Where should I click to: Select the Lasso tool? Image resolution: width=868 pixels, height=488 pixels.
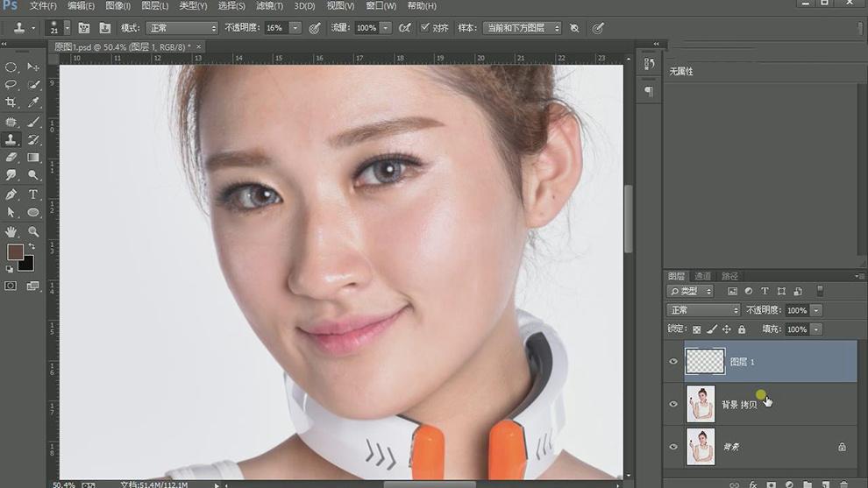[11, 85]
